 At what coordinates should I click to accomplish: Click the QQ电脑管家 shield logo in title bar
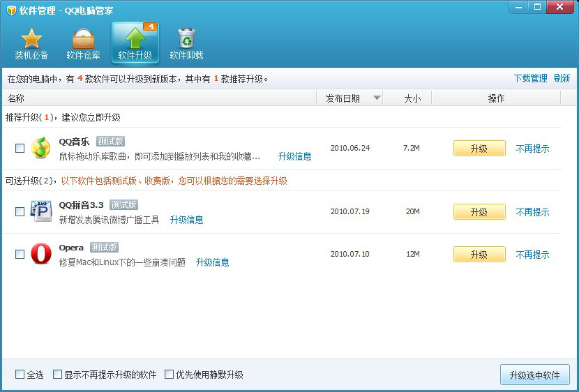point(11,10)
